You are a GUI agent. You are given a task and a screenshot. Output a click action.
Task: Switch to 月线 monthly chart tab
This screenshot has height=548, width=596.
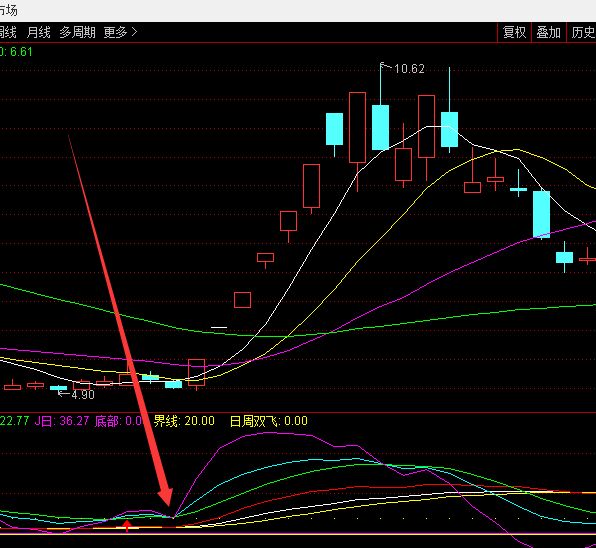coord(38,32)
